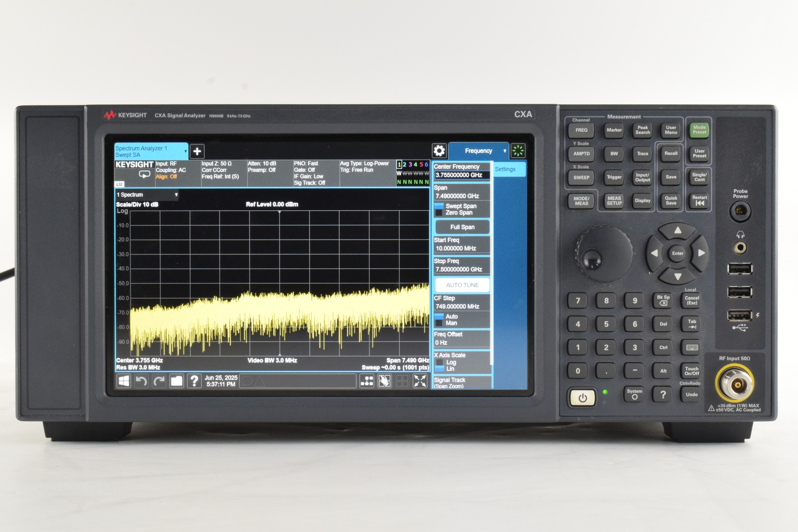Image resolution: width=798 pixels, height=532 pixels.
Task: Push the hardware help question key
Action: coord(663,394)
